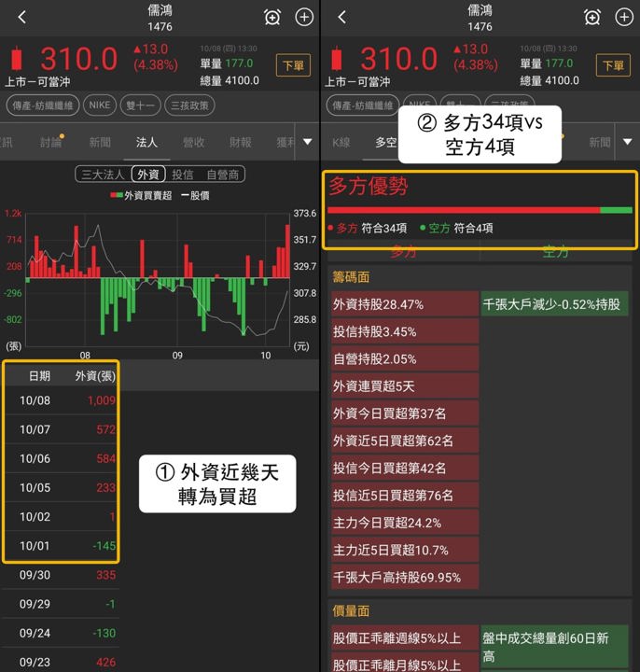
Task: Select 10/05 row with 233
Action: [x=62, y=488]
